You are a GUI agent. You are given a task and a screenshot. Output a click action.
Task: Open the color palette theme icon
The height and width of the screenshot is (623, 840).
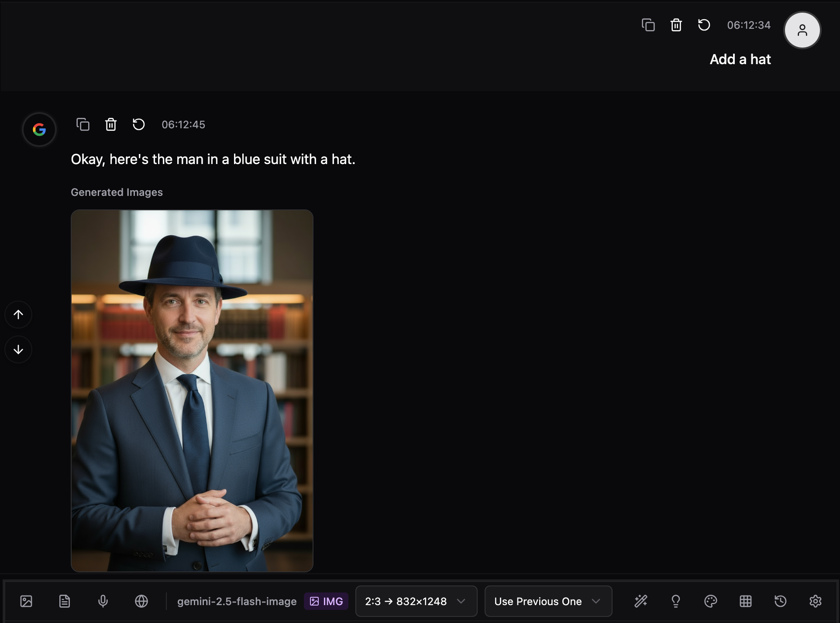(x=710, y=601)
